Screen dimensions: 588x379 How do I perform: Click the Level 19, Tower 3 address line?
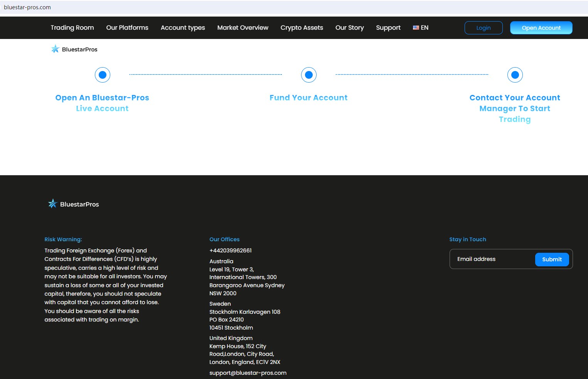(232, 269)
